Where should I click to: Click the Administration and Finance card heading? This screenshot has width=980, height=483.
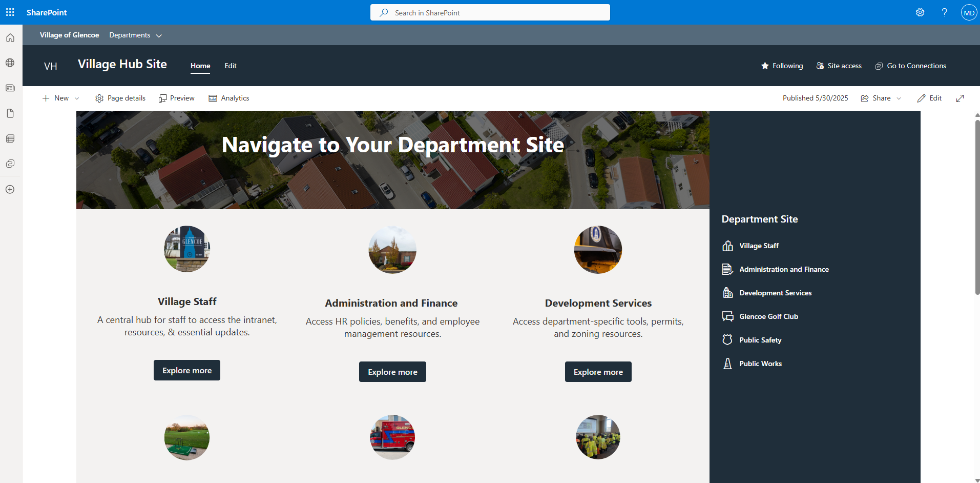391,303
